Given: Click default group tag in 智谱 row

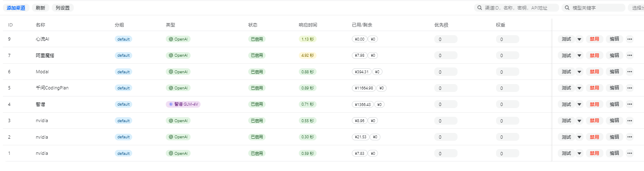Looking at the screenshot, I should pos(123,104).
